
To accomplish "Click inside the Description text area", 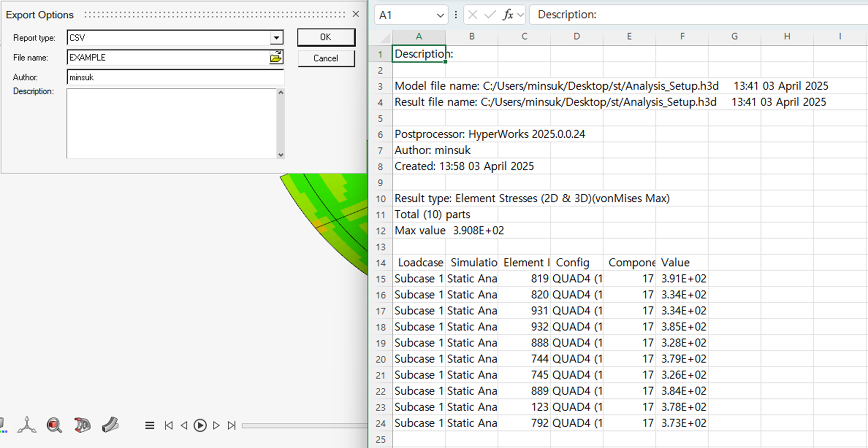I will (x=172, y=123).
